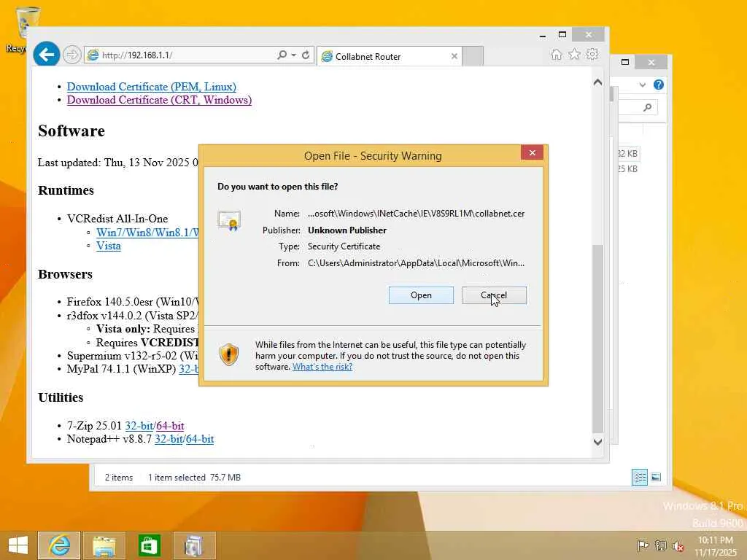Open a new blank tab
This screenshot has width=747, height=560.
[473, 56]
